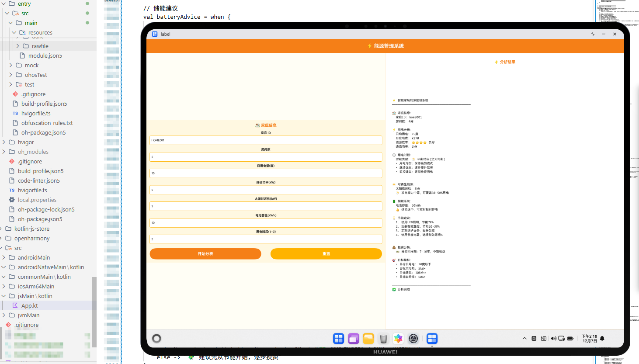The width and height of the screenshot is (639, 364).
Task: Open the colorful Gallery app in dock
Action: coord(398,339)
